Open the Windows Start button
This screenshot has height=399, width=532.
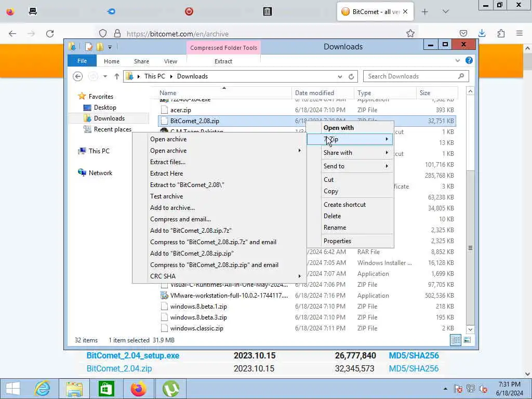click(13, 389)
